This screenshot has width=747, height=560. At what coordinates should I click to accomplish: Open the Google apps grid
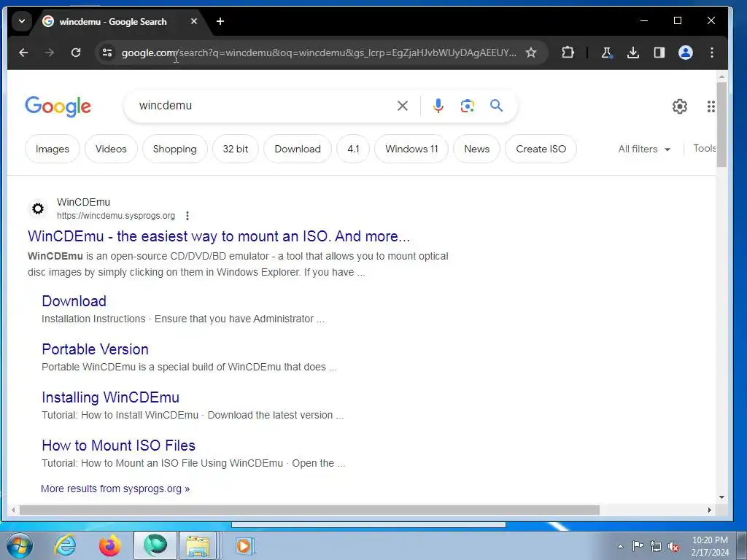coord(711,106)
